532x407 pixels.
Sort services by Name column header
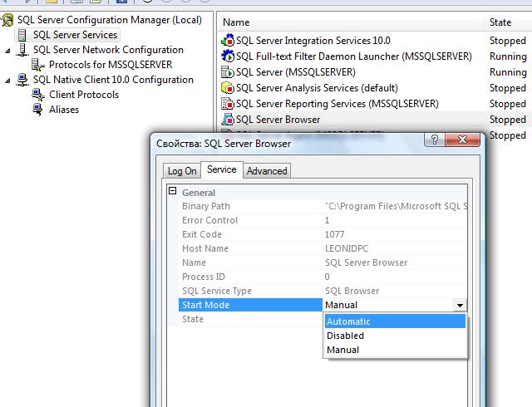pyautogui.click(x=351, y=22)
